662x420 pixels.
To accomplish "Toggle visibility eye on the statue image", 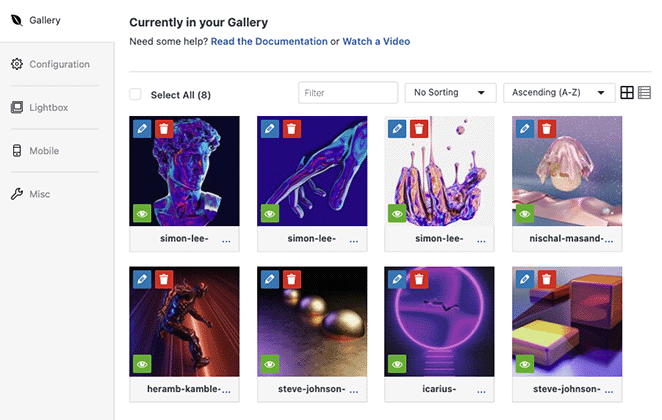I will pyautogui.click(x=142, y=213).
